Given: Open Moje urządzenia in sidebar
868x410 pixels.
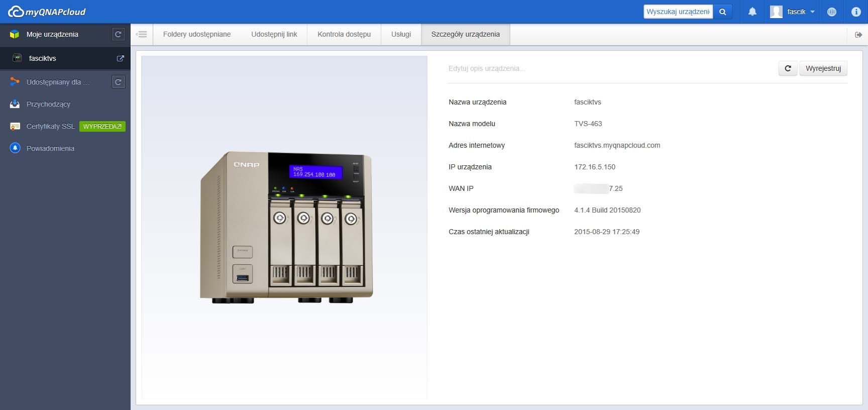Looking at the screenshot, I should pyautogui.click(x=52, y=34).
